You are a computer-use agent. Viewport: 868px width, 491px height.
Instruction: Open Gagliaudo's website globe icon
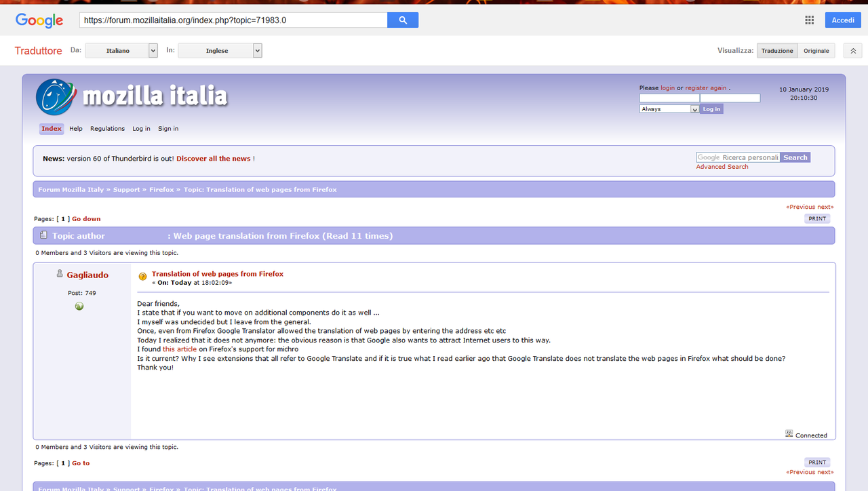79,307
